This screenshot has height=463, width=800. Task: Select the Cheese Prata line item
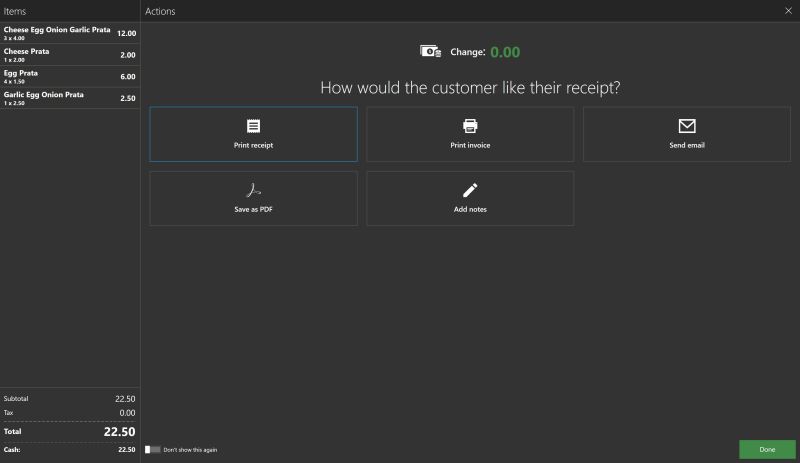point(70,55)
